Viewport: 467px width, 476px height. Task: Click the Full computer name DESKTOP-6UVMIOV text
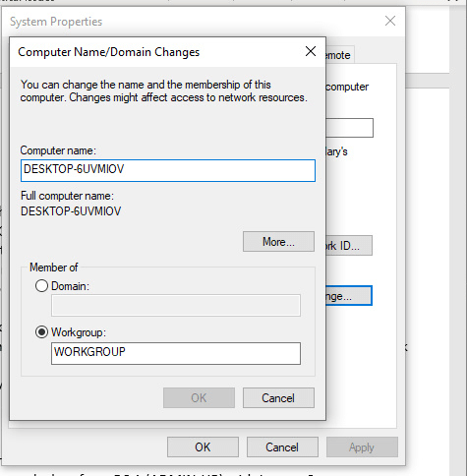tap(71, 211)
